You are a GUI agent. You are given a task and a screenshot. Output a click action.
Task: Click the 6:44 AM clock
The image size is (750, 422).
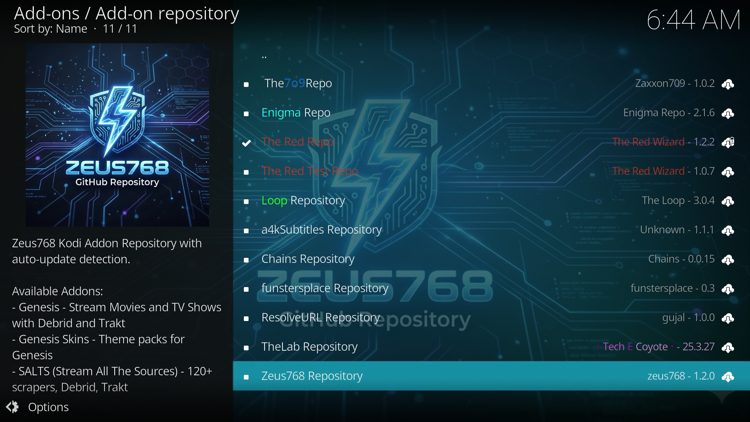tap(693, 20)
